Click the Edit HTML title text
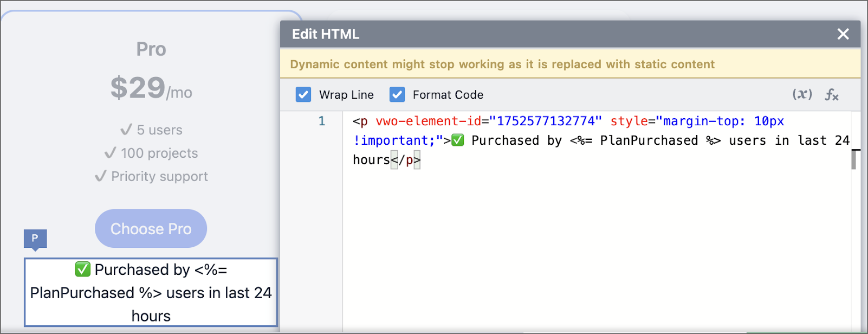868x334 pixels. [x=326, y=34]
